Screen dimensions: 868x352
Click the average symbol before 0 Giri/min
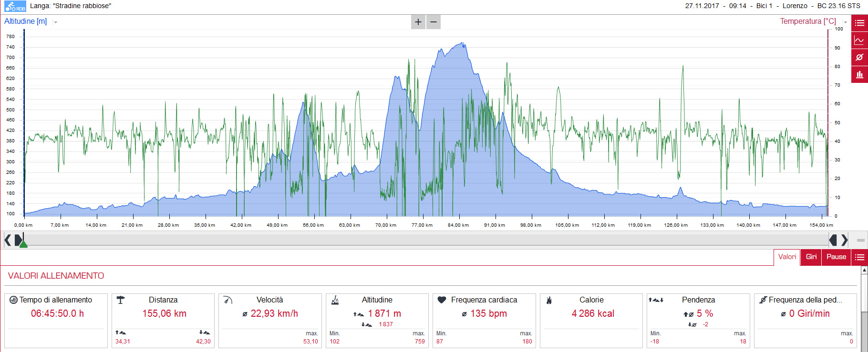click(783, 314)
